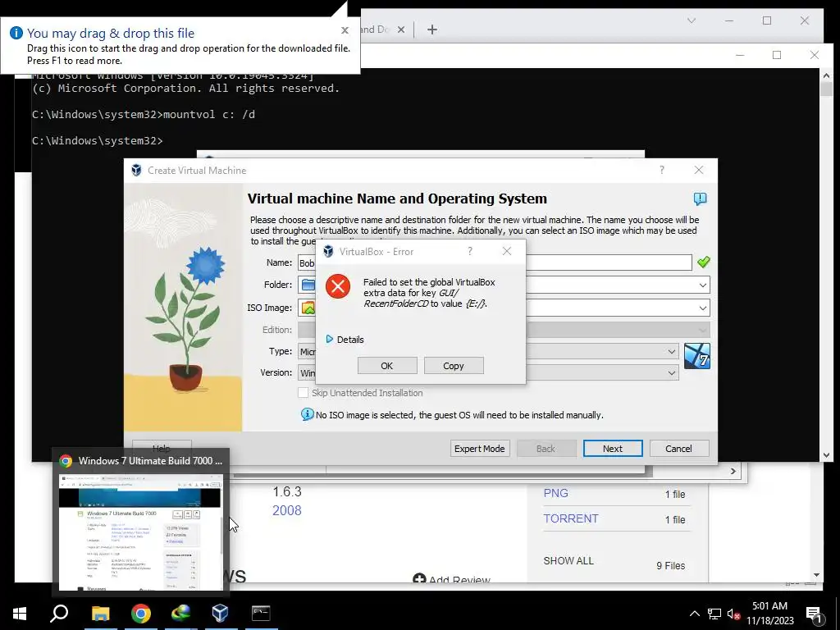Click the wizard's blue info balloon icon
The image size is (840, 630).
(x=700, y=199)
